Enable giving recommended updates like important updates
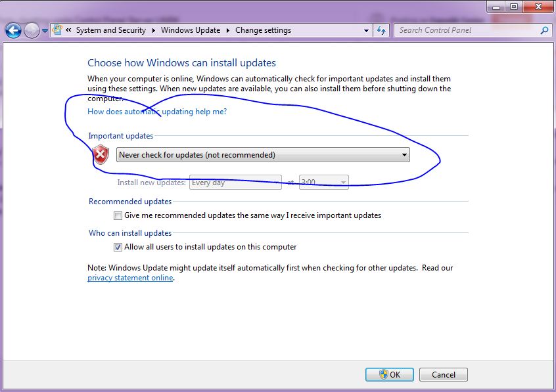Screen dimensions: 556x392 pos(118,215)
